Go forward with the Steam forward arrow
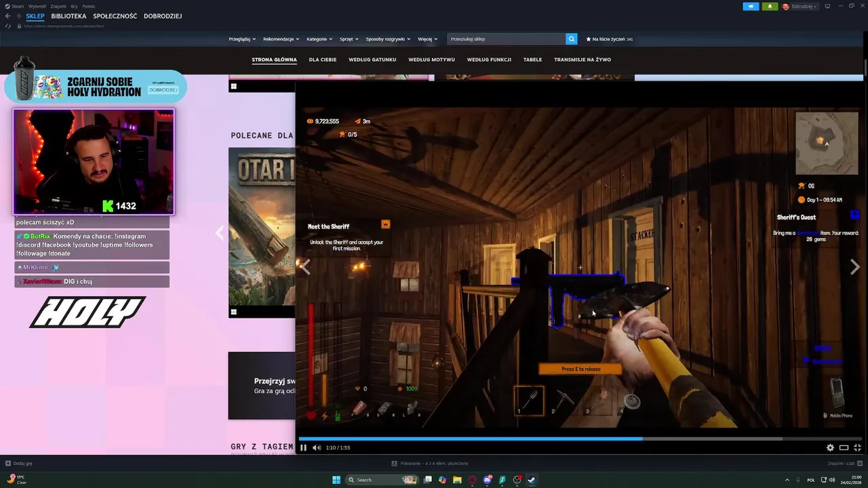This screenshot has width=868, height=488. pyautogui.click(x=18, y=16)
